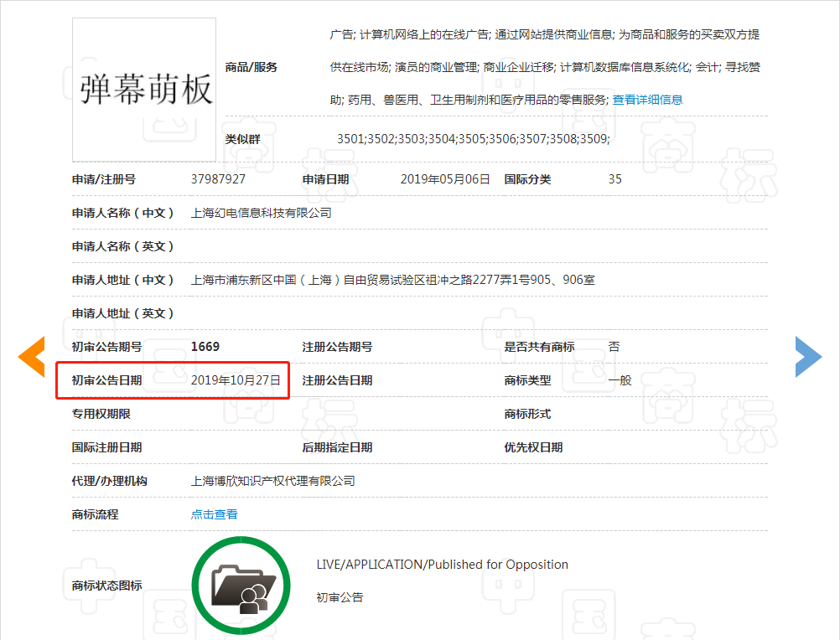Click agency name 上海博欣知识产权代理有限公司
Screen dimensions: 840x640
pyautogui.click(x=273, y=481)
